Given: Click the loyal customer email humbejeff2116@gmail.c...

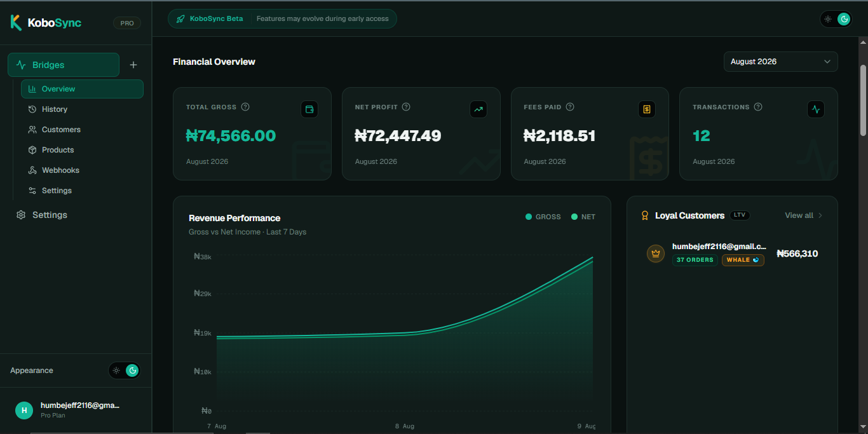Looking at the screenshot, I should (x=719, y=247).
